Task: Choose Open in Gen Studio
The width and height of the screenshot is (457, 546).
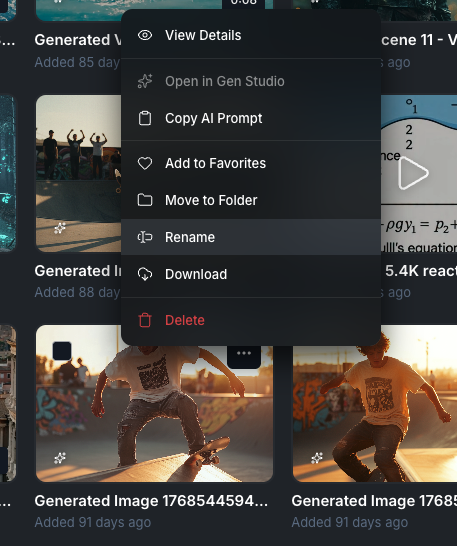Action: pyautogui.click(x=251, y=81)
